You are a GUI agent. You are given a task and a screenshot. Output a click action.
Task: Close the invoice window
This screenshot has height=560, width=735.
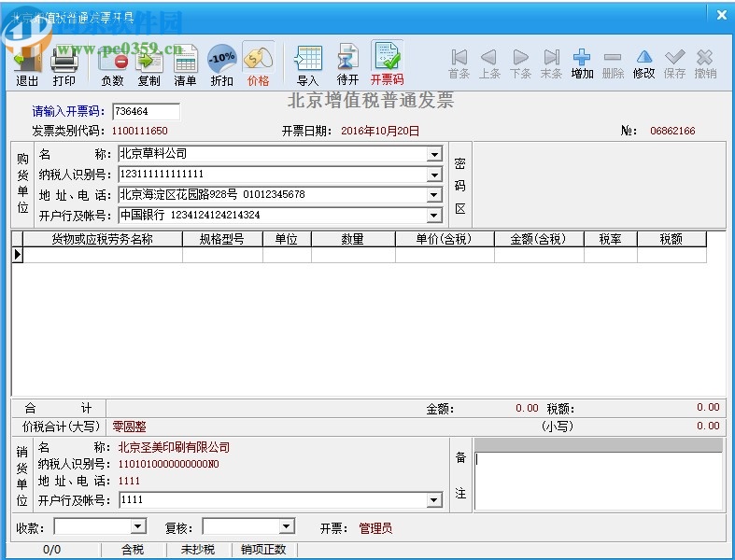pos(722,15)
